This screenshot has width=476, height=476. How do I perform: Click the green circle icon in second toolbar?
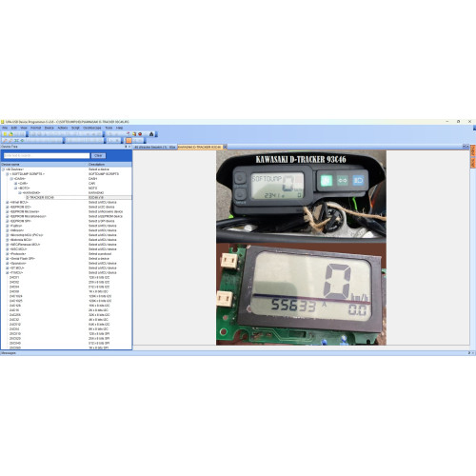pyautogui.click(x=22, y=140)
